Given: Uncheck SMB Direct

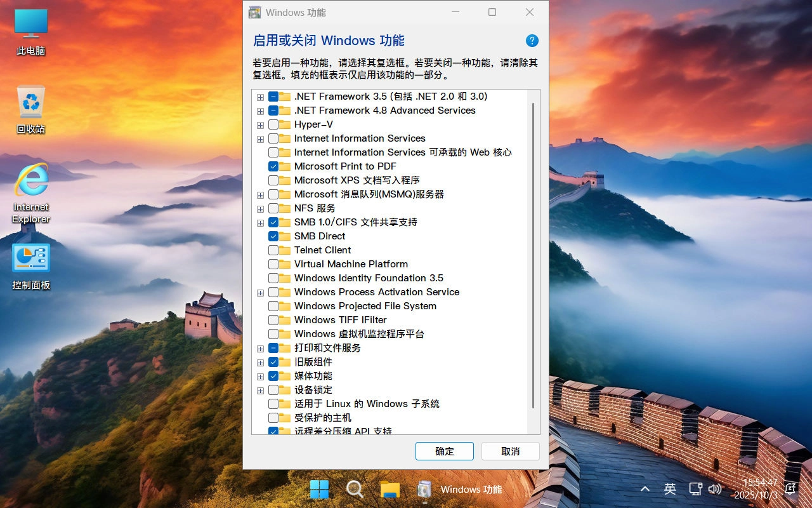Looking at the screenshot, I should click(x=275, y=236).
